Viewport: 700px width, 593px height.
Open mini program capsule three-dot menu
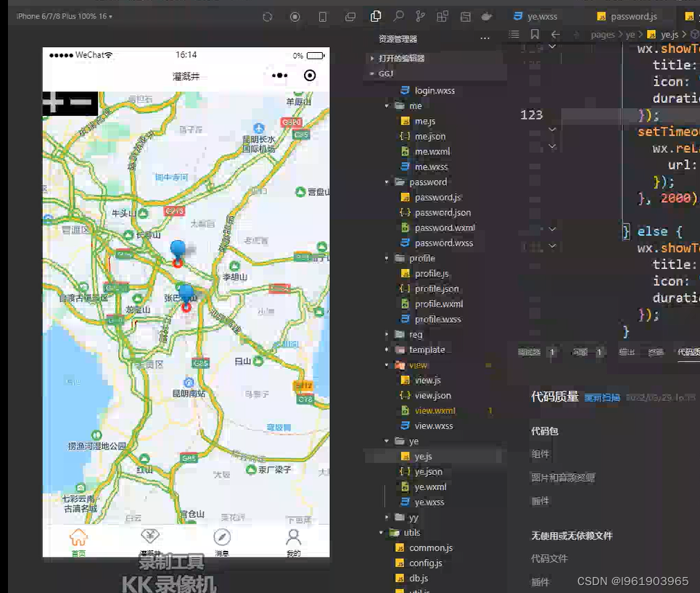[280, 75]
